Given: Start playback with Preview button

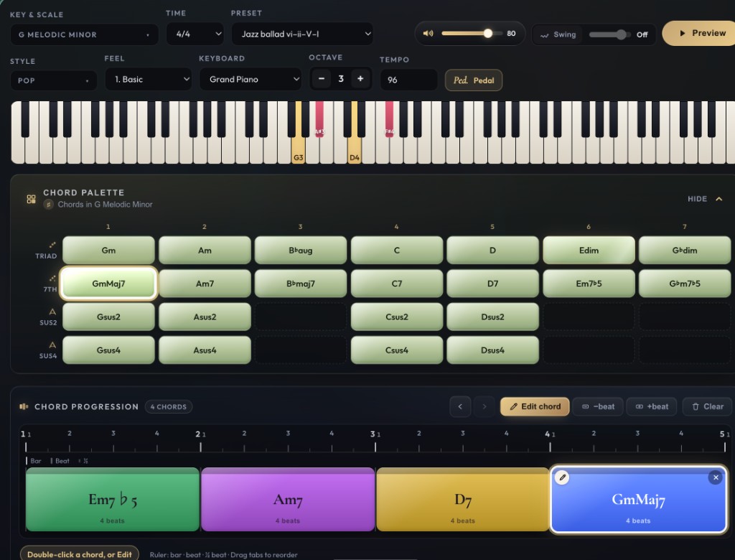Looking at the screenshot, I should click(701, 33).
